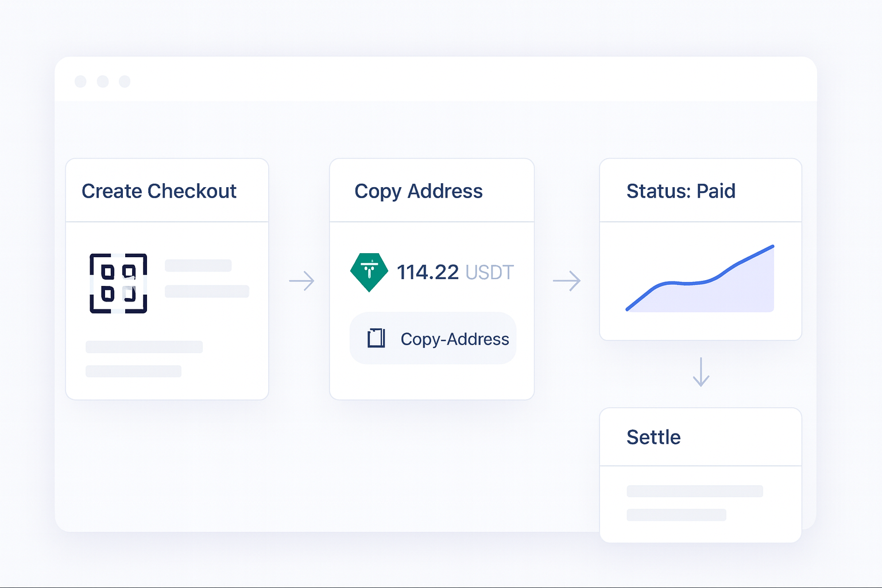Click the Settle card heading
The height and width of the screenshot is (588, 882).
[x=653, y=438]
